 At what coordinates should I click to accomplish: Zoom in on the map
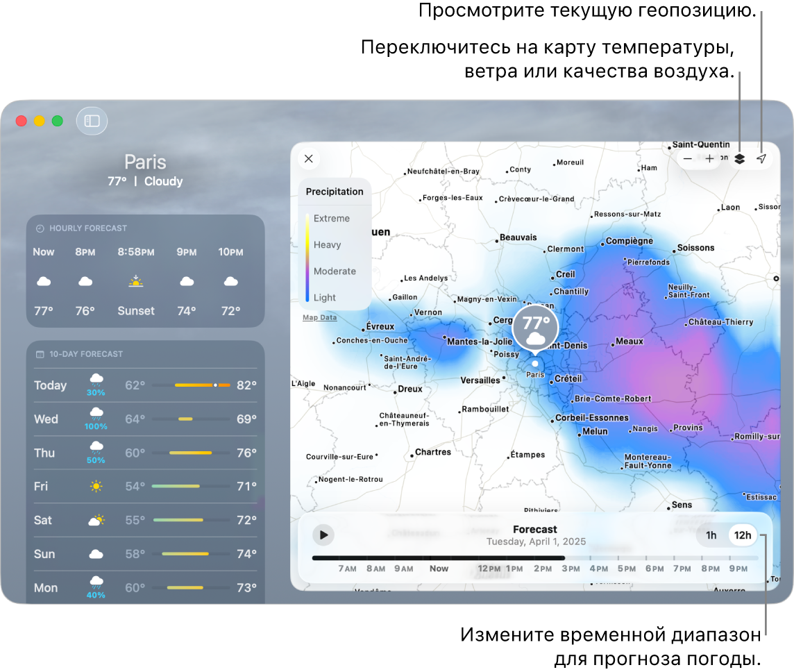pyautogui.click(x=709, y=159)
